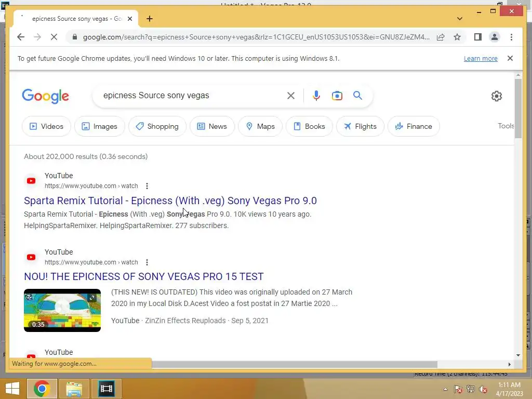This screenshot has width=532, height=399.
Task: Open the Action Center flag icon
Action: point(458,389)
